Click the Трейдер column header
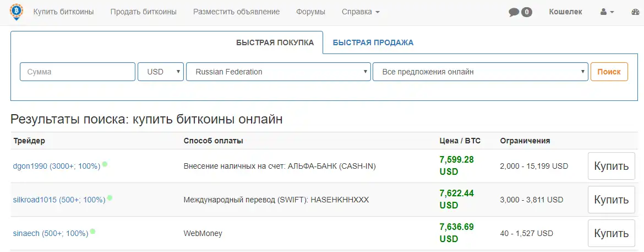This screenshot has height=252, width=644. 29,141
